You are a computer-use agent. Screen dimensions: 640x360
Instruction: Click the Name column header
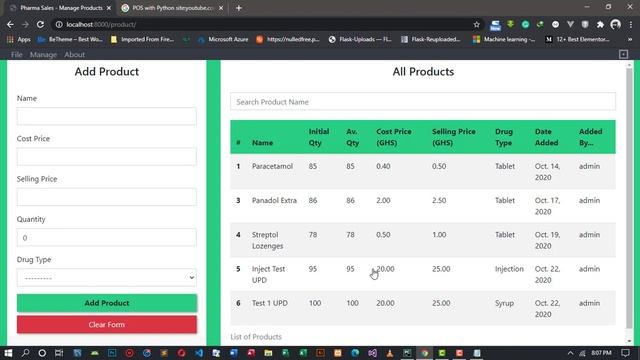(x=262, y=143)
